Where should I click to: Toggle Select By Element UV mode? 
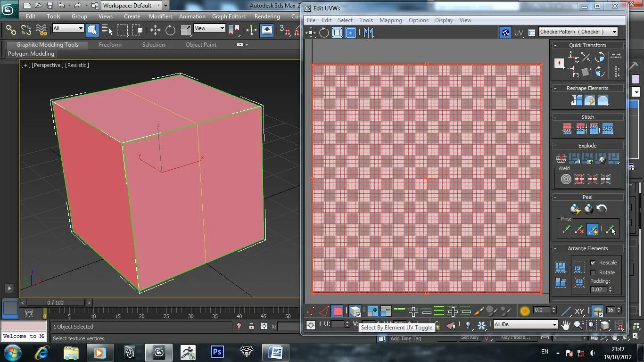(355, 311)
